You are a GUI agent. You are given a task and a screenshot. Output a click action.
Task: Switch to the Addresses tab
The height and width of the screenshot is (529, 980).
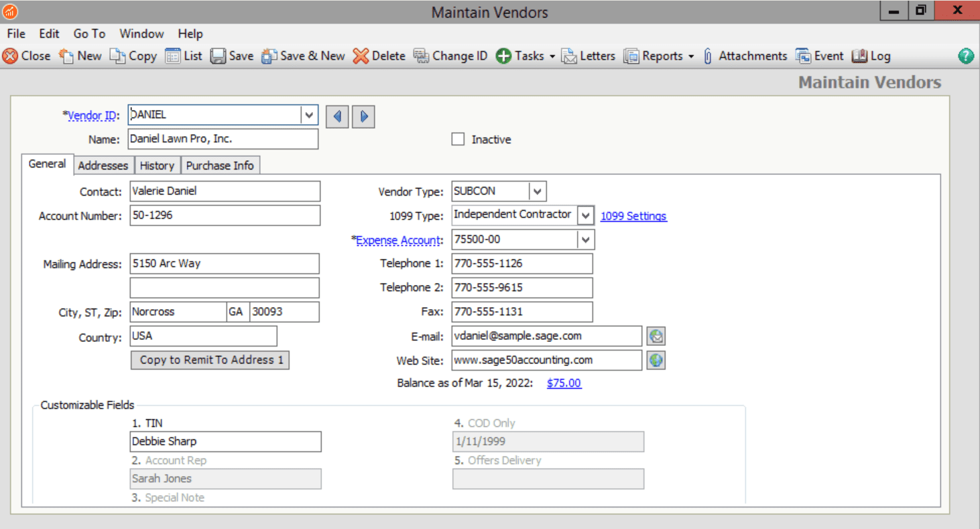pos(103,166)
